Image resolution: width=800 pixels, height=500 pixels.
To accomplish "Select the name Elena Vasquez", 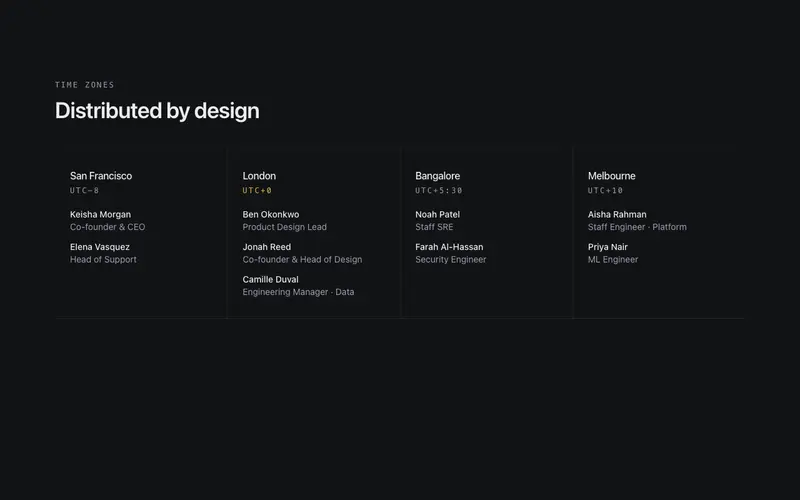I will pyautogui.click(x=100, y=247).
